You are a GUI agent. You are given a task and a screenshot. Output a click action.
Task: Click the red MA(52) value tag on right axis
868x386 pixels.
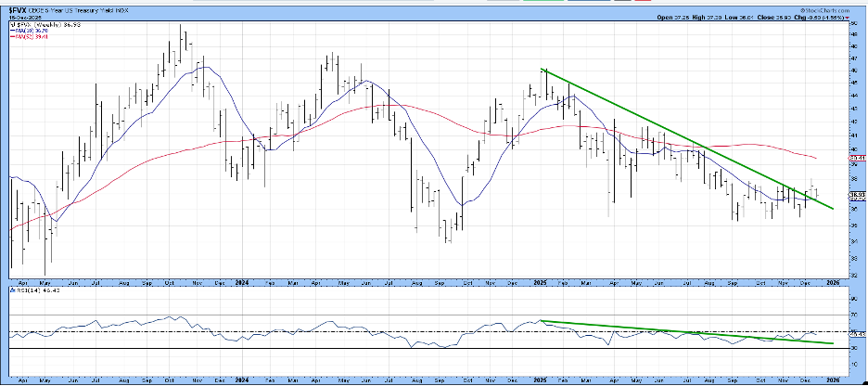(857, 159)
